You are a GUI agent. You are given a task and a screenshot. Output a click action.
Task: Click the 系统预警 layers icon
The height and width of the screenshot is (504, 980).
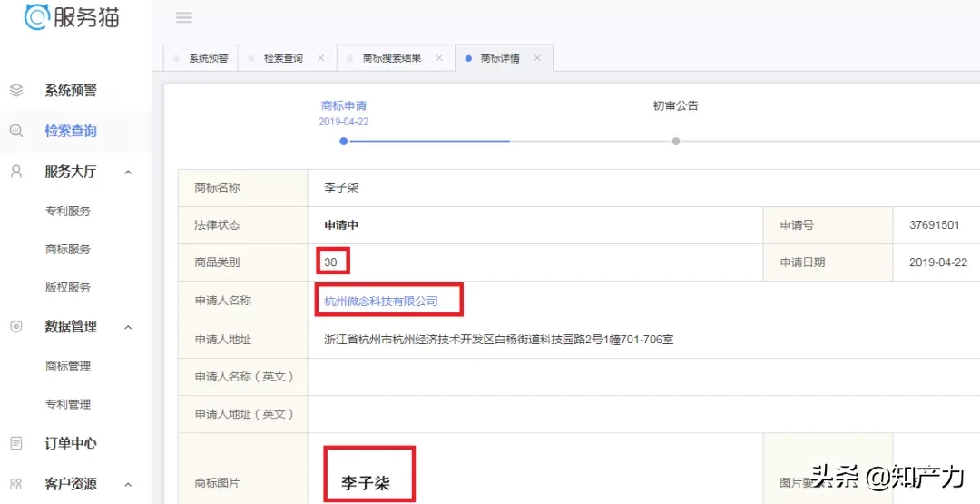(x=16, y=91)
